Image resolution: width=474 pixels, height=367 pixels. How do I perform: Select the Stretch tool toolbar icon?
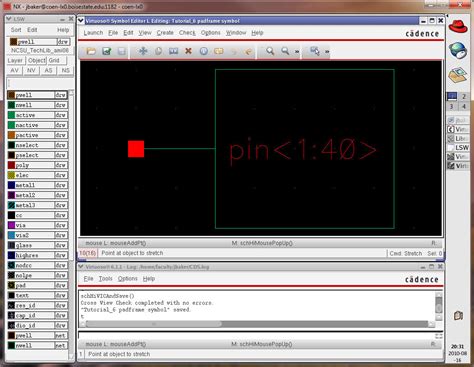coord(173,51)
